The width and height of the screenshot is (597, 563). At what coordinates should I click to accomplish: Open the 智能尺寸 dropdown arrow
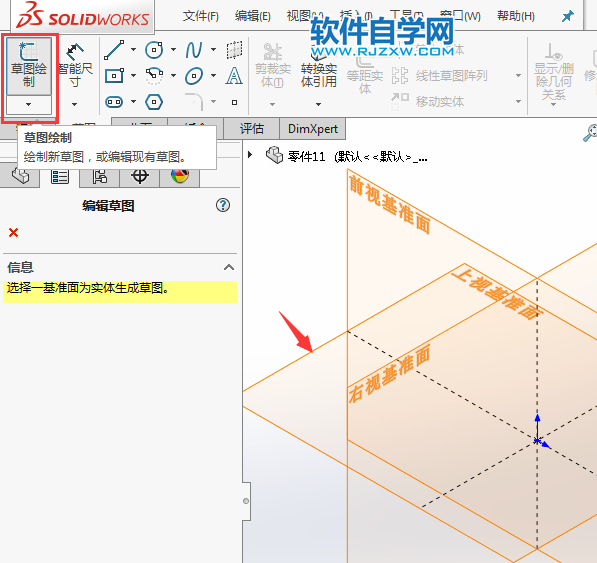pyautogui.click(x=75, y=104)
